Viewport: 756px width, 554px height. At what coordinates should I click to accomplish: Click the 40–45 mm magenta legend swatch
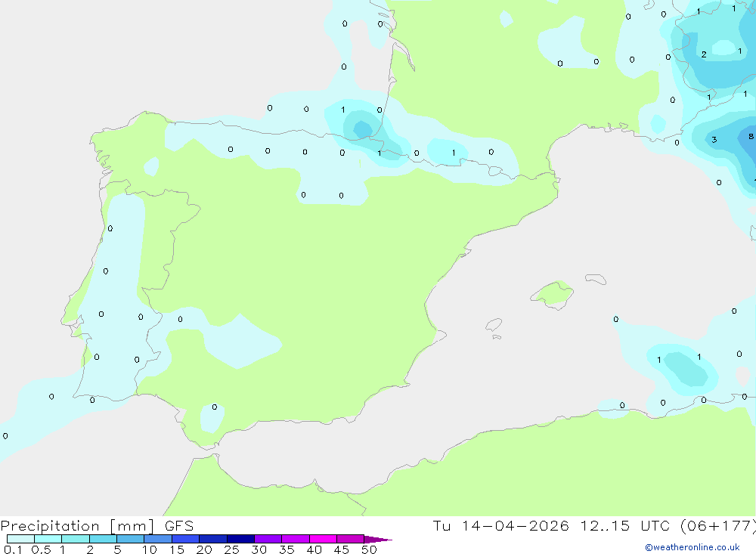coord(323,539)
